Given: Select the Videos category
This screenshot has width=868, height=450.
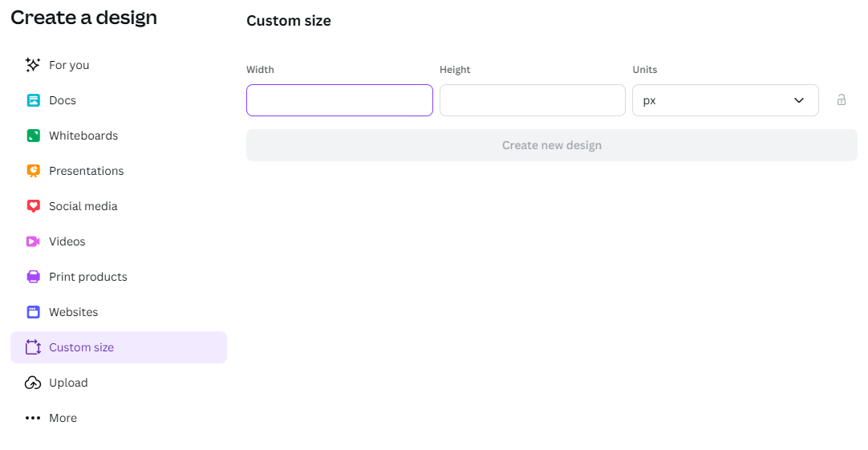Looking at the screenshot, I should (x=119, y=242).
